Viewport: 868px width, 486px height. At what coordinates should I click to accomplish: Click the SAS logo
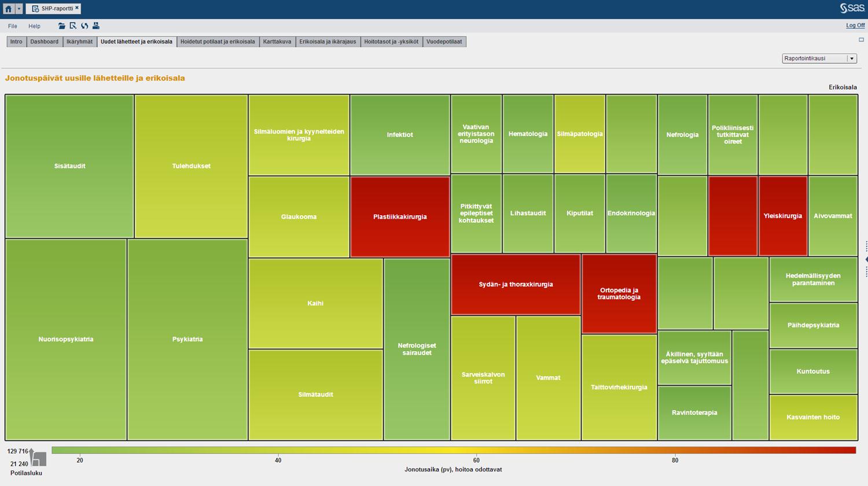(852, 8)
